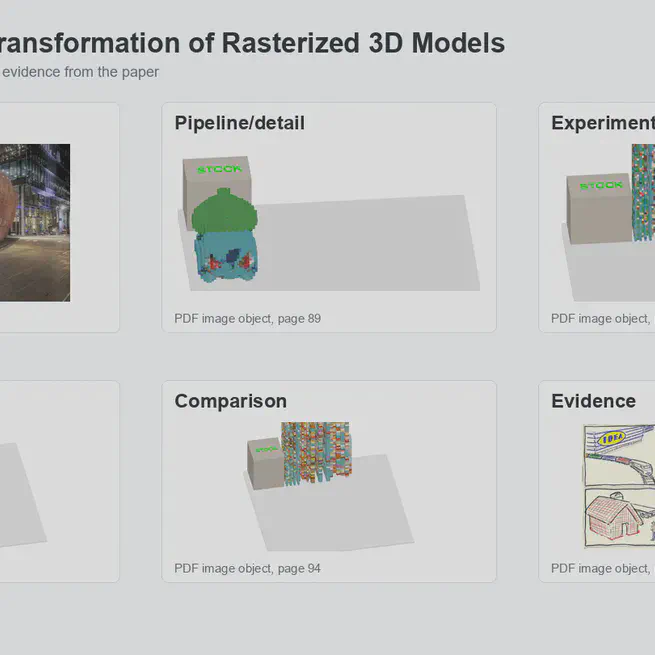Select the 'Pipeline/detail' heading
Screen dimensions: 655x655
click(239, 123)
